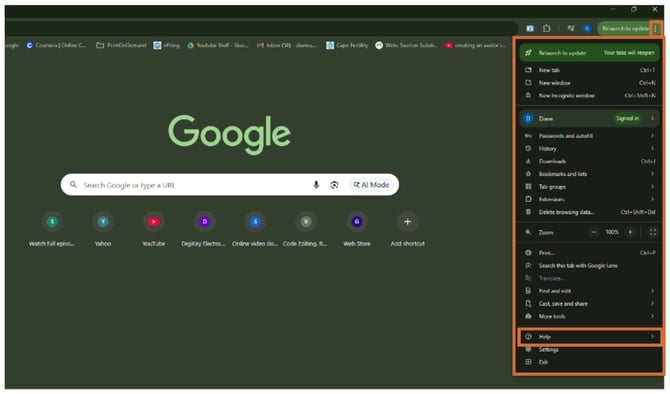Open Google Lens image search icon
Viewport: 670px width, 394px height.
(334, 185)
